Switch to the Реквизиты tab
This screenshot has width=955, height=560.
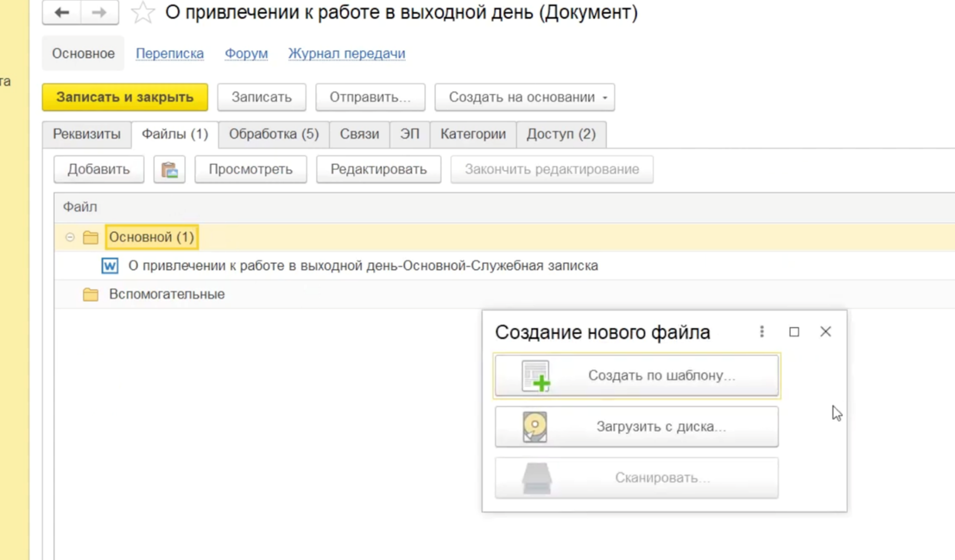86,134
